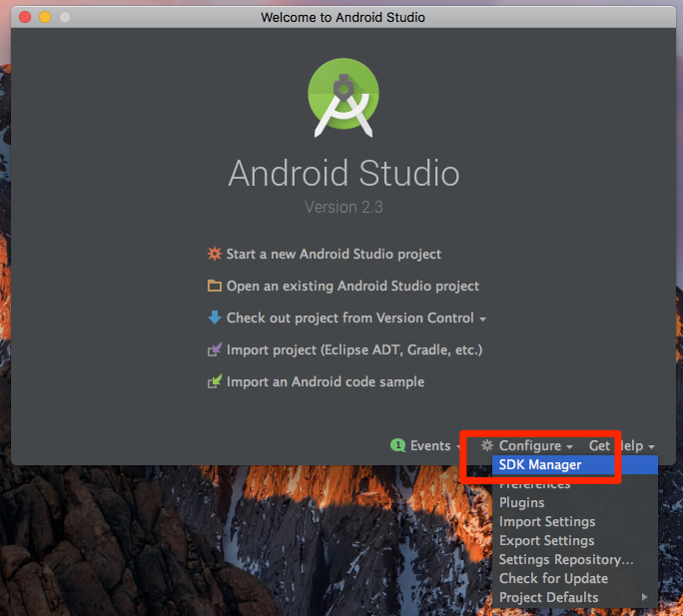The width and height of the screenshot is (683, 616).
Task: Select Import Settings menu entry
Action: (547, 521)
